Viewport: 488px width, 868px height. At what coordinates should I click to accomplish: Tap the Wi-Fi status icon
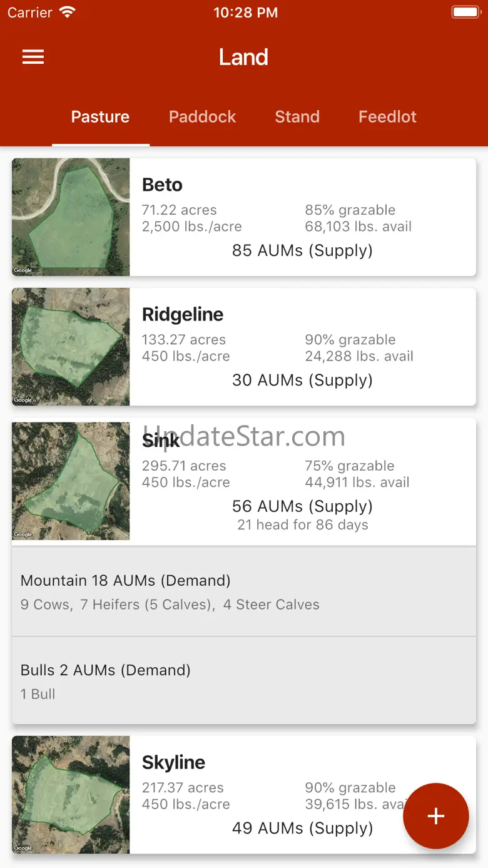point(68,13)
